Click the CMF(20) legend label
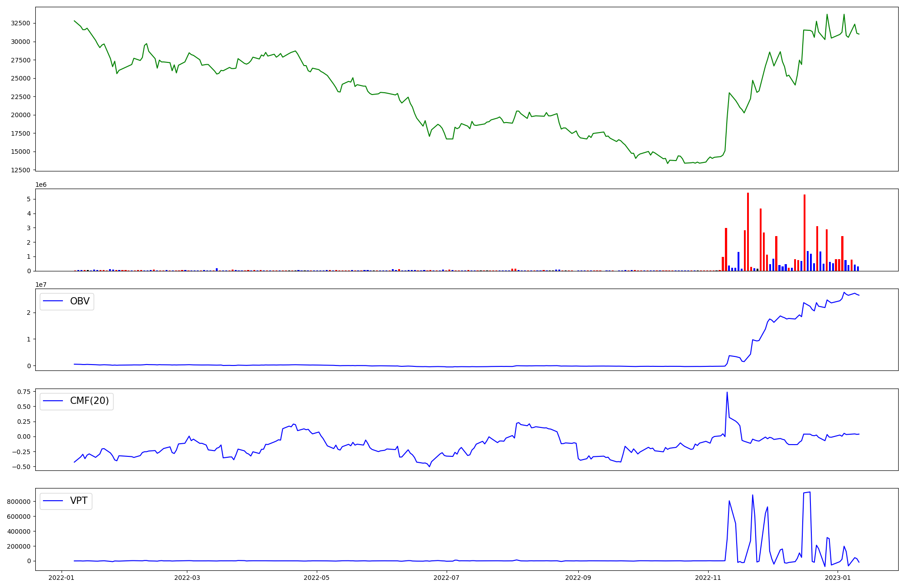This screenshot has width=905, height=588. pyautogui.click(x=89, y=401)
